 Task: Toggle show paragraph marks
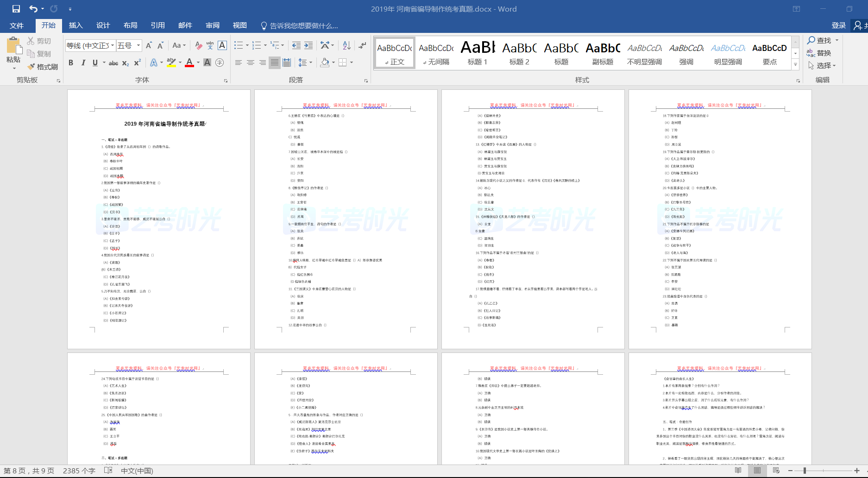[362, 45]
